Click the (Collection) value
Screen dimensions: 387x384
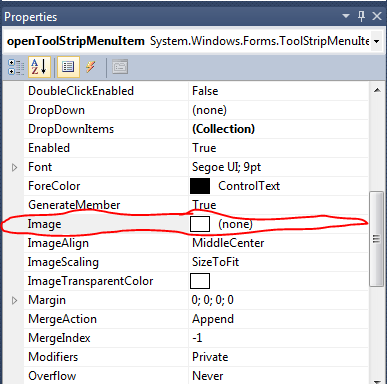click(x=223, y=129)
